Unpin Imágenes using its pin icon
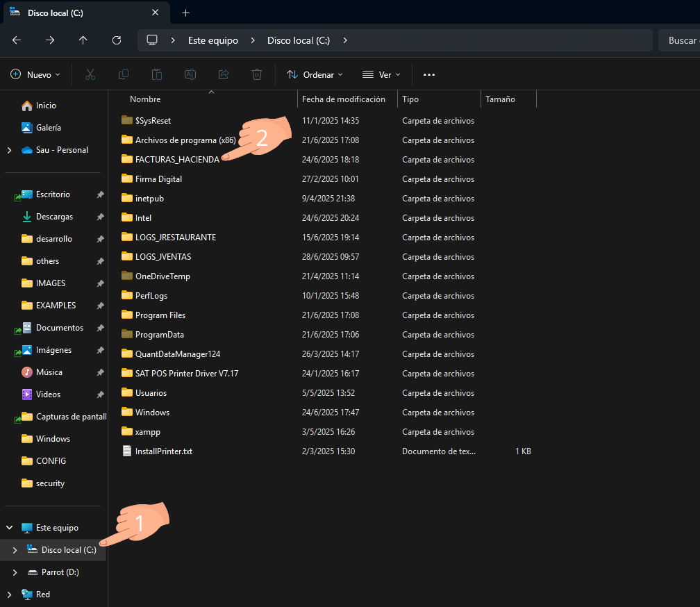The image size is (700, 607). [x=101, y=350]
